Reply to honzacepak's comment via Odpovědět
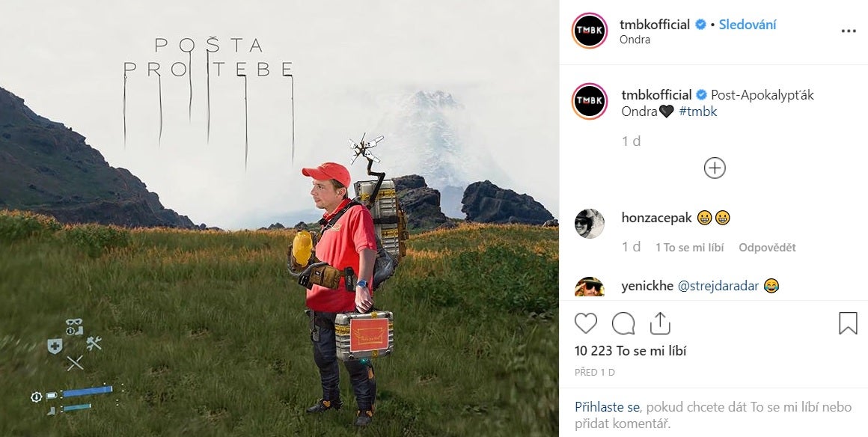This screenshot has width=868, height=437. [x=767, y=248]
